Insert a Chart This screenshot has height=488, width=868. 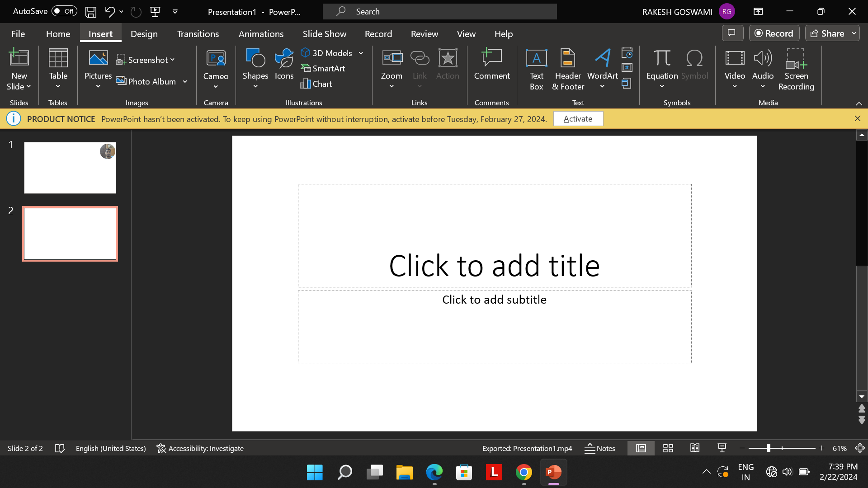[x=316, y=84]
